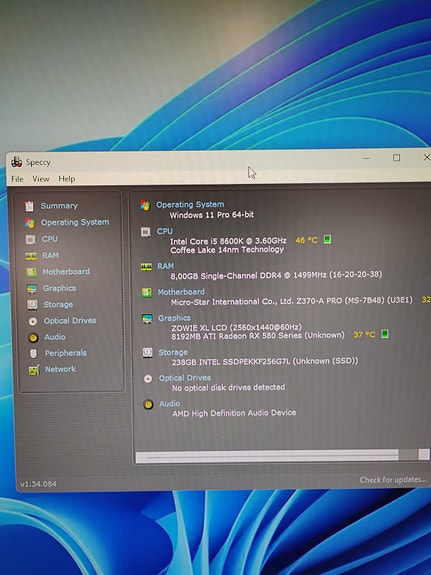Click the CPU chip icon in summary pane

click(x=146, y=232)
